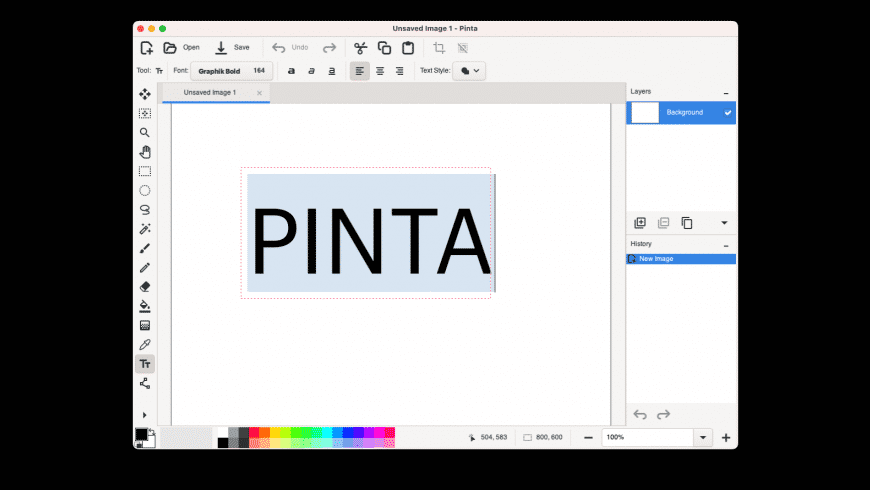Screen dimensions: 870x490
Task: Zoom in with the plus button
Action: click(x=726, y=438)
